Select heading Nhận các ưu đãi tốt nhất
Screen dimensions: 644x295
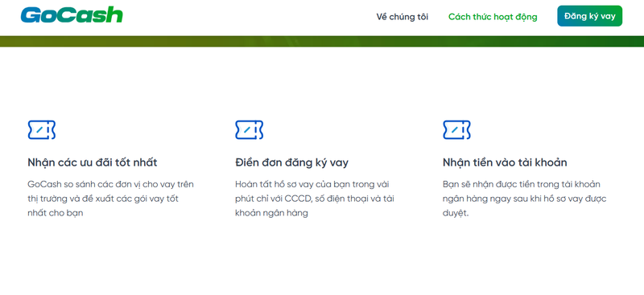[93, 162]
